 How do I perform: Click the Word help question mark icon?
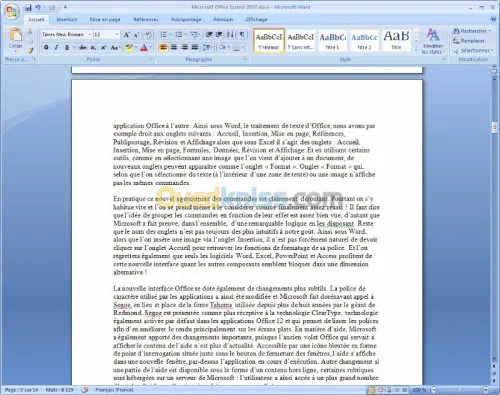click(494, 19)
